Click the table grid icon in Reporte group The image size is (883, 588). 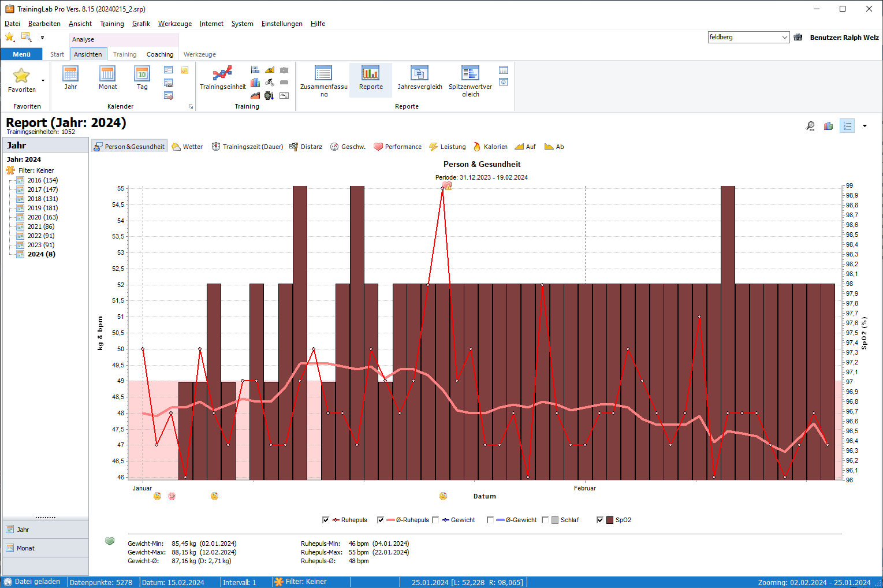[504, 70]
